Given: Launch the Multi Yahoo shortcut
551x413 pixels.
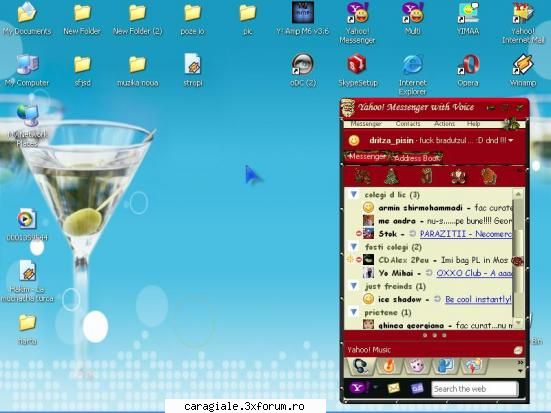Looking at the screenshot, I should 413,19.
